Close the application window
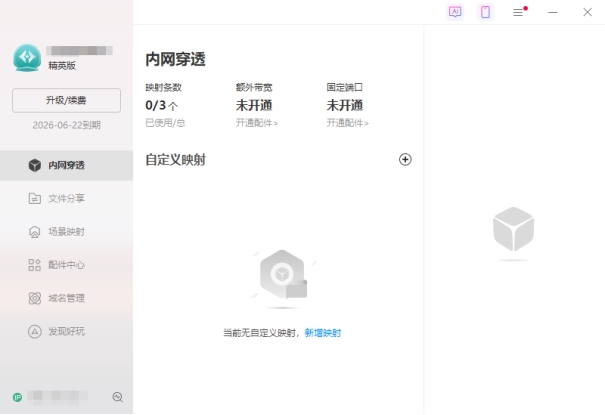Viewport: 605px width, 415px height. pyautogui.click(x=587, y=12)
